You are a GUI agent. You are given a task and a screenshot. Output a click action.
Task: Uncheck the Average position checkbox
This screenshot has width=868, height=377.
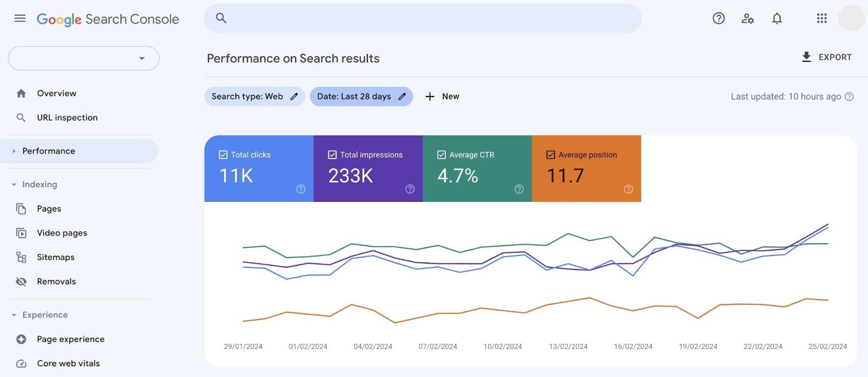pos(551,155)
